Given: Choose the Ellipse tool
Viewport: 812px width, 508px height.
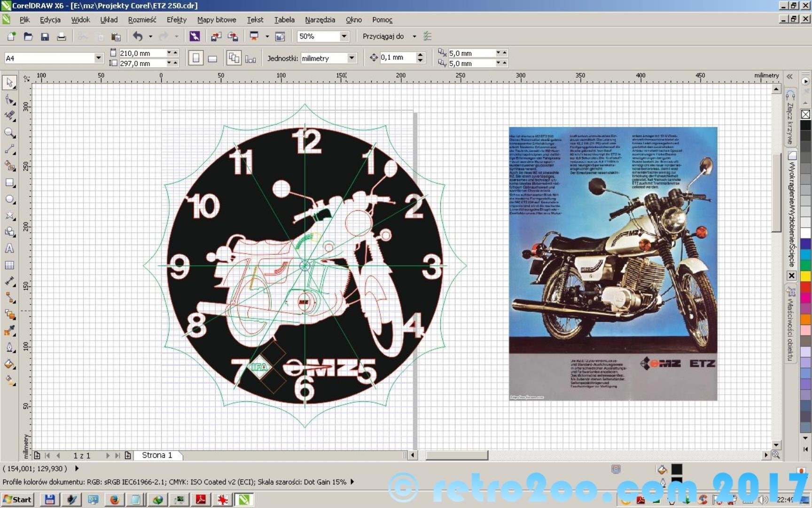Looking at the screenshot, I should [9, 199].
